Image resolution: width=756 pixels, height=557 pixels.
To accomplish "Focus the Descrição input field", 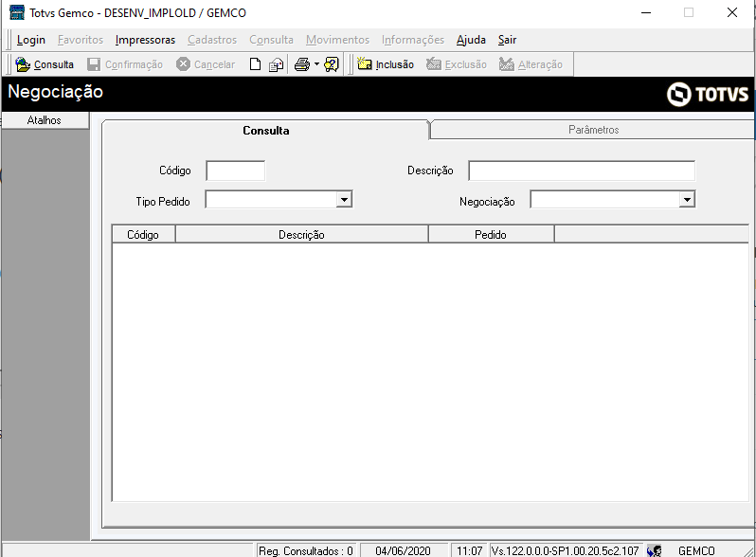I will point(582,171).
